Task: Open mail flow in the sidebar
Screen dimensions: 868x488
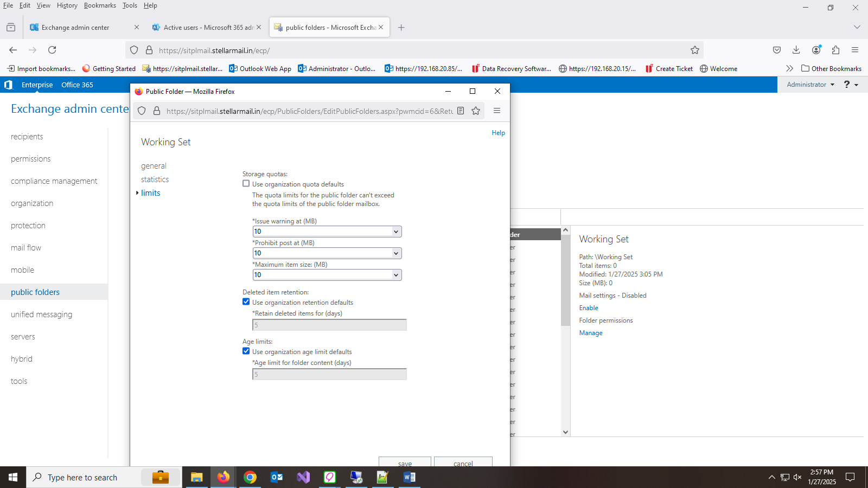Action: pos(26,248)
